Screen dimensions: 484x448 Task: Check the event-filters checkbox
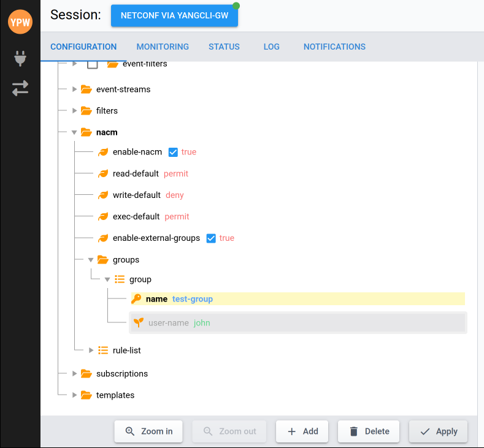click(x=93, y=64)
